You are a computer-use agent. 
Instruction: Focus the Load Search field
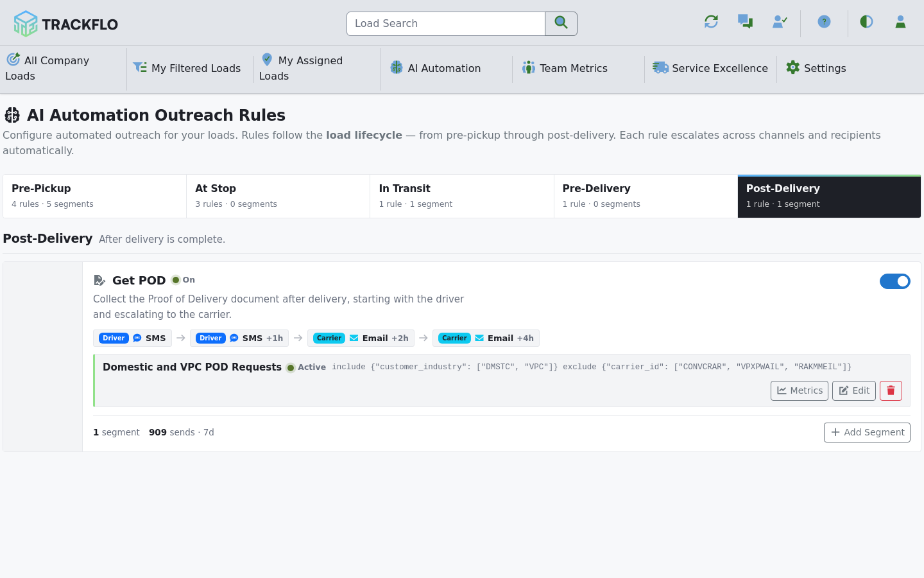tap(446, 24)
